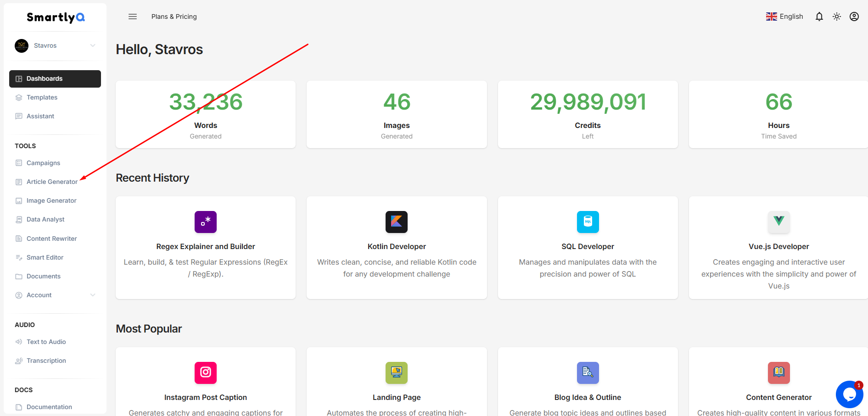Click the Templates layers icon
868x416 pixels.
pyautogui.click(x=19, y=98)
